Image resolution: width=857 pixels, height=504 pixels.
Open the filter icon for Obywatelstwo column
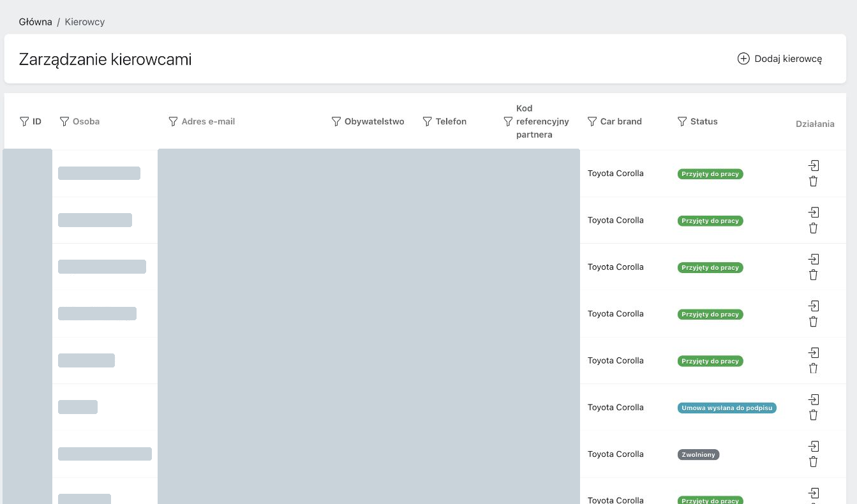336,121
